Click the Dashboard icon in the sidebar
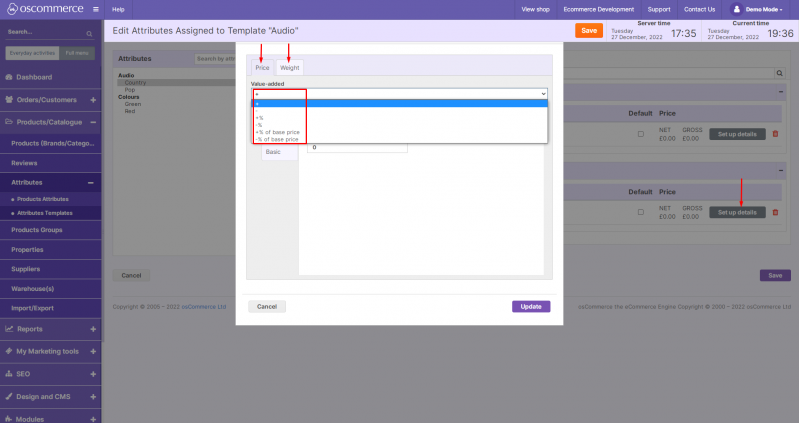The height and width of the screenshot is (423, 799). [x=9, y=77]
